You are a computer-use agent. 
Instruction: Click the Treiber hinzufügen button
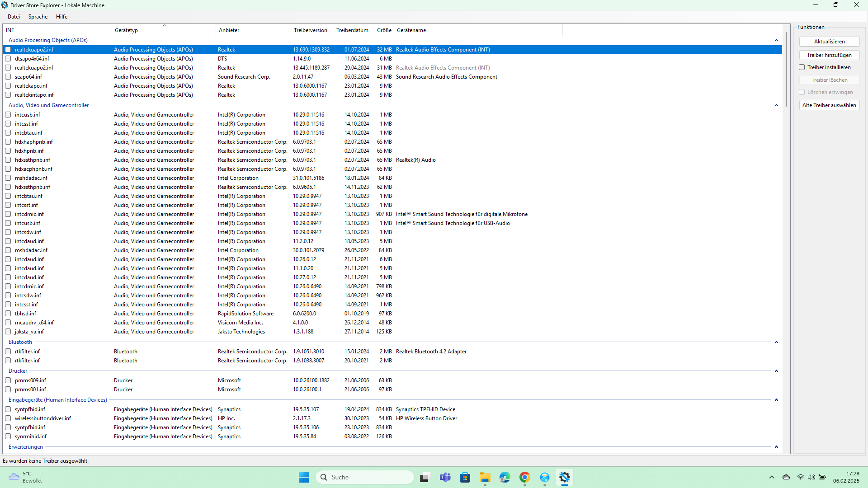pyautogui.click(x=829, y=55)
